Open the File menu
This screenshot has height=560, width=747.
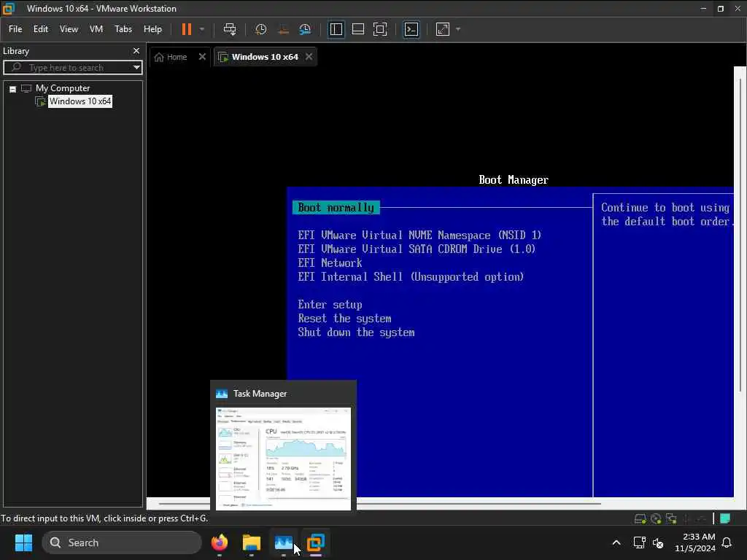point(15,29)
